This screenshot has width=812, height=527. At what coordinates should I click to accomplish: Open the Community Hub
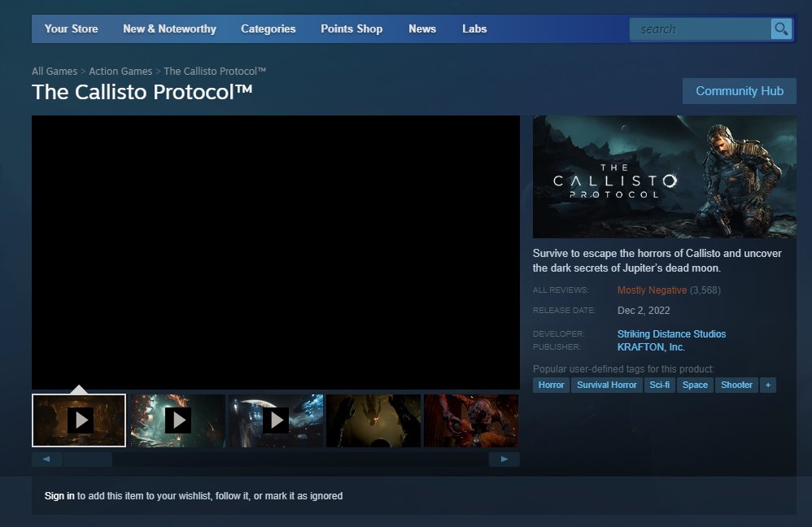pos(739,91)
